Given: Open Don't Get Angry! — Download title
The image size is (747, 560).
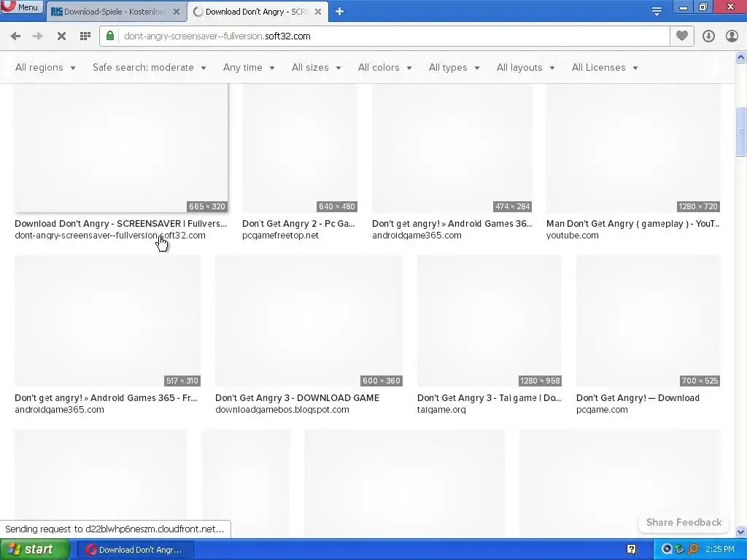Looking at the screenshot, I should (x=638, y=397).
